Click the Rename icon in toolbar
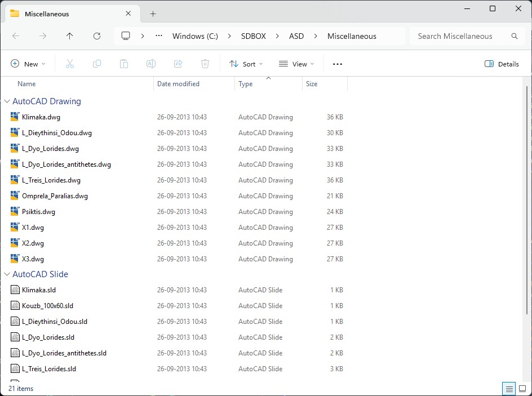The height and width of the screenshot is (396, 532). pos(151,64)
